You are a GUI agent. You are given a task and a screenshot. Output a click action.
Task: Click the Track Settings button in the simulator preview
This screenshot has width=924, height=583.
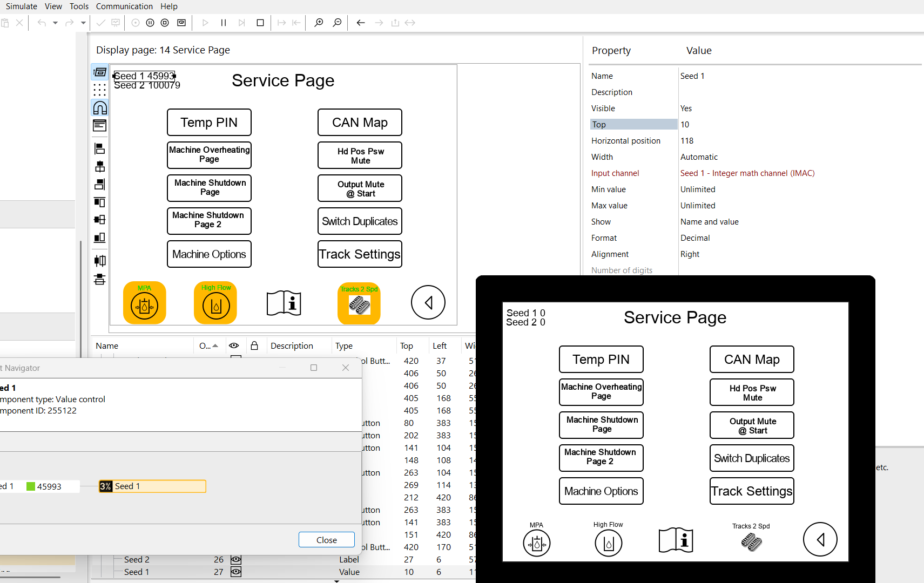(x=752, y=491)
